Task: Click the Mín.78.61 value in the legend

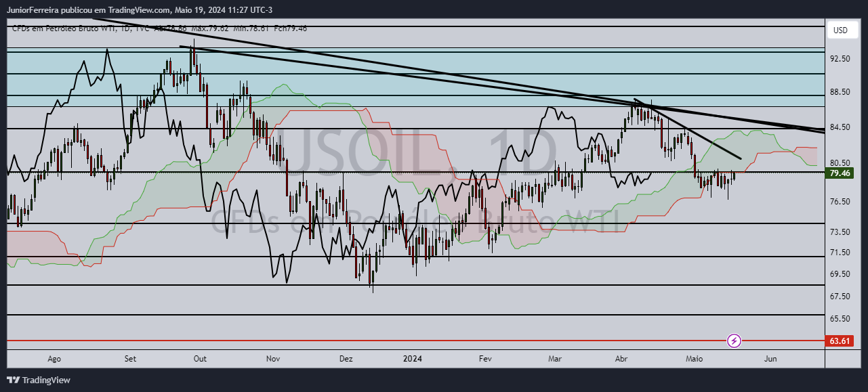Action: pos(251,28)
